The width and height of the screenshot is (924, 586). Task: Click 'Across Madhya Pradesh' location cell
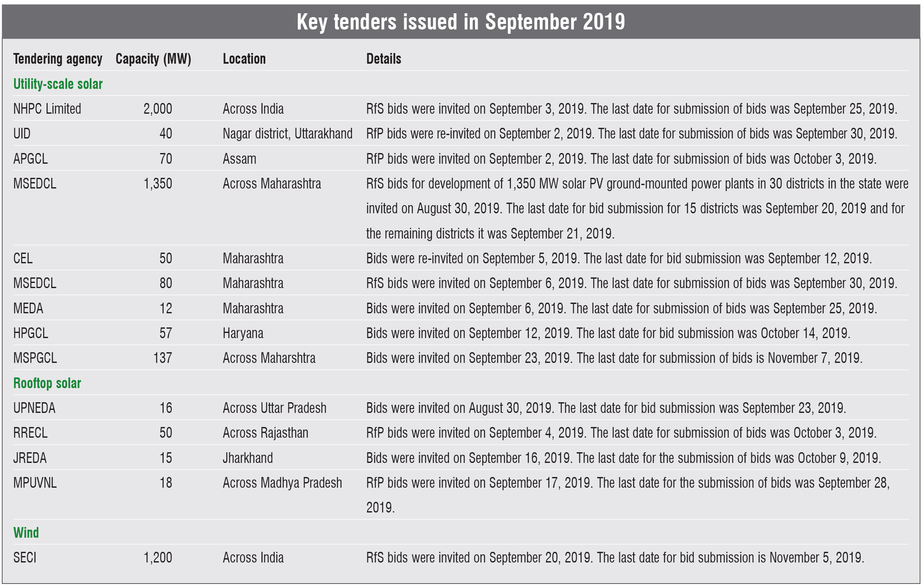(x=282, y=483)
